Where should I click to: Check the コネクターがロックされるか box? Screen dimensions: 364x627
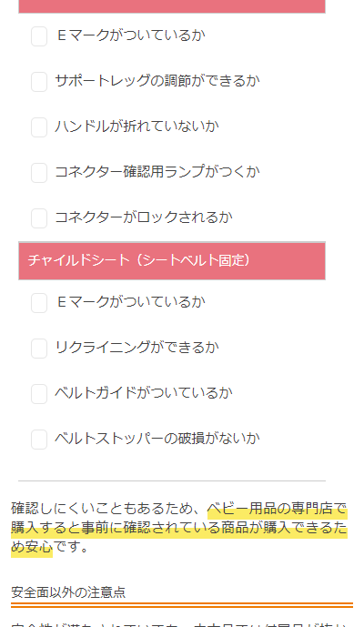[39, 217]
